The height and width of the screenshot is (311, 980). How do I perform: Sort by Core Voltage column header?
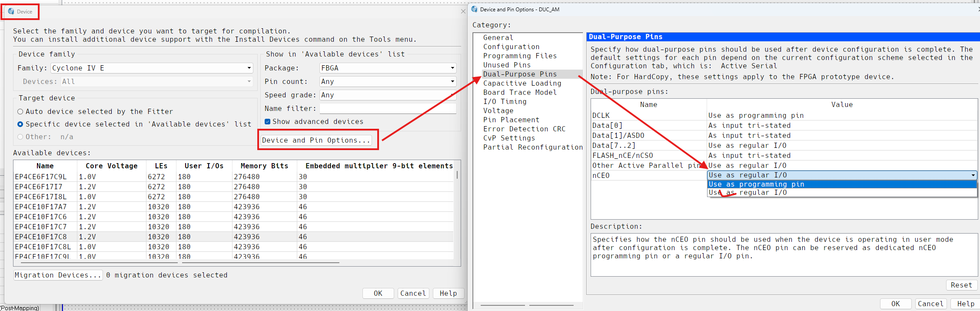pyautogui.click(x=112, y=166)
